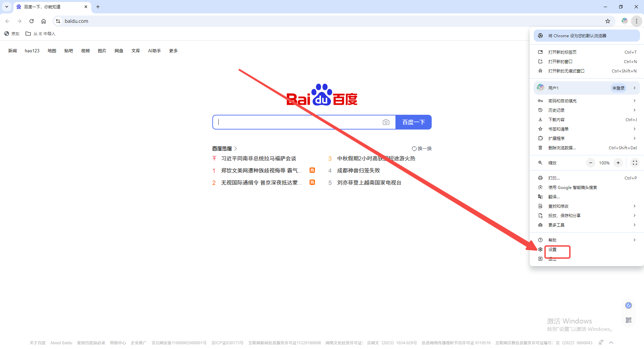Choose 使用 Google 智能镜头搜索
This screenshot has height=349, width=644.
587,187
